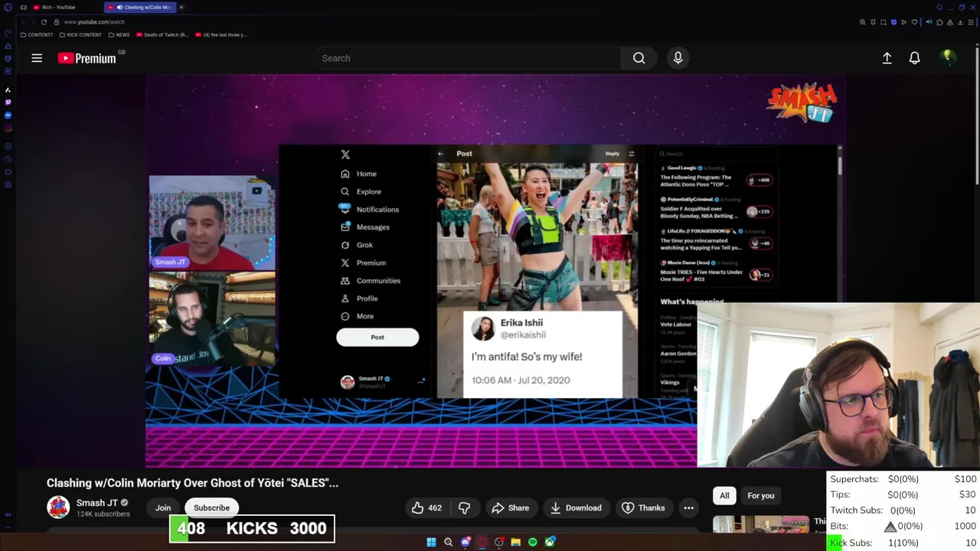Viewport: 980px width, 551px height.
Task: Open the KICK CONTENT bookmarks folder
Action: pyautogui.click(x=80, y=34)
